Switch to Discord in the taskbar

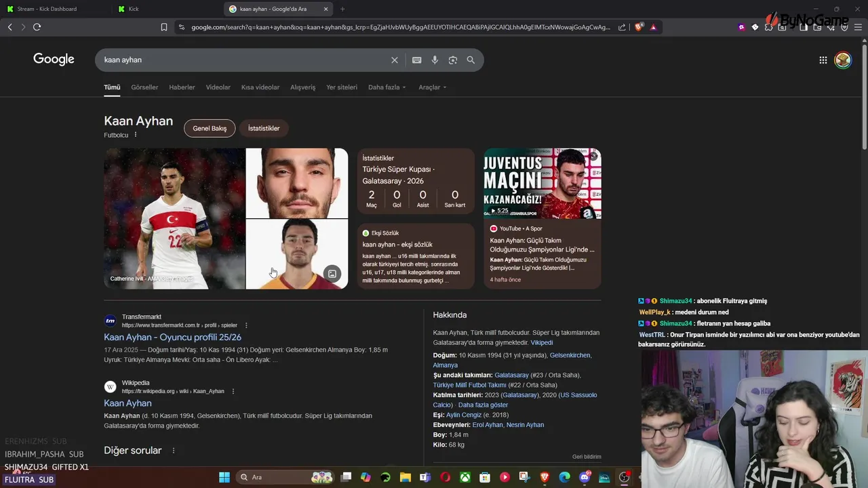[x=585, y=477]
